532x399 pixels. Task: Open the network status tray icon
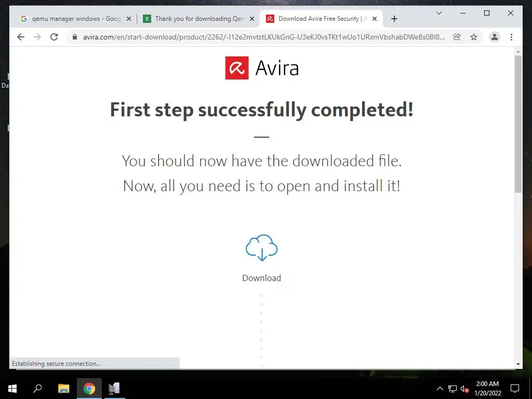tap(453, 389)
